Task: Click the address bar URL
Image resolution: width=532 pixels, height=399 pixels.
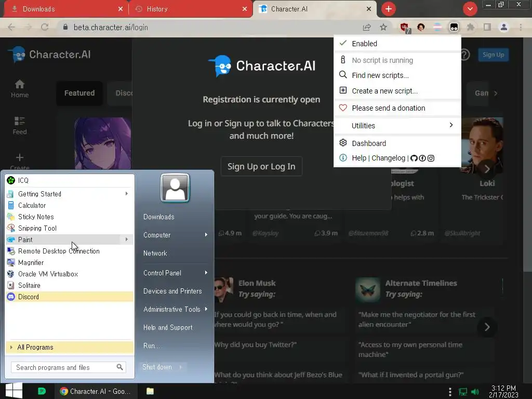Action: click(x=111, y=27)
